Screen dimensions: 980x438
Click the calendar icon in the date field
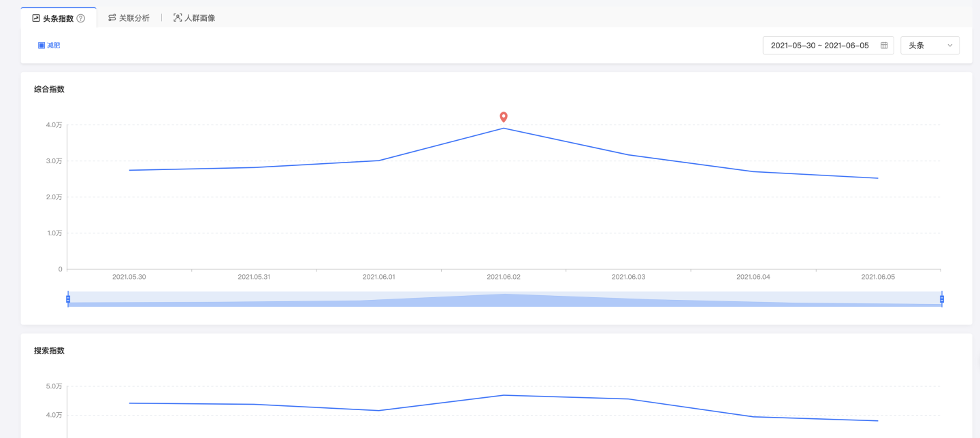884,46
